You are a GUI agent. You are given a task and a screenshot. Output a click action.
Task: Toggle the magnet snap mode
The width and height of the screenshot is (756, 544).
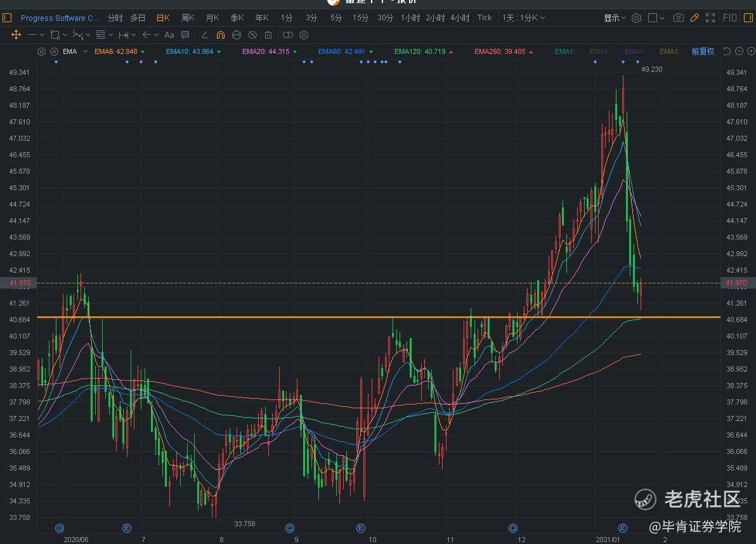pos(220,35)
